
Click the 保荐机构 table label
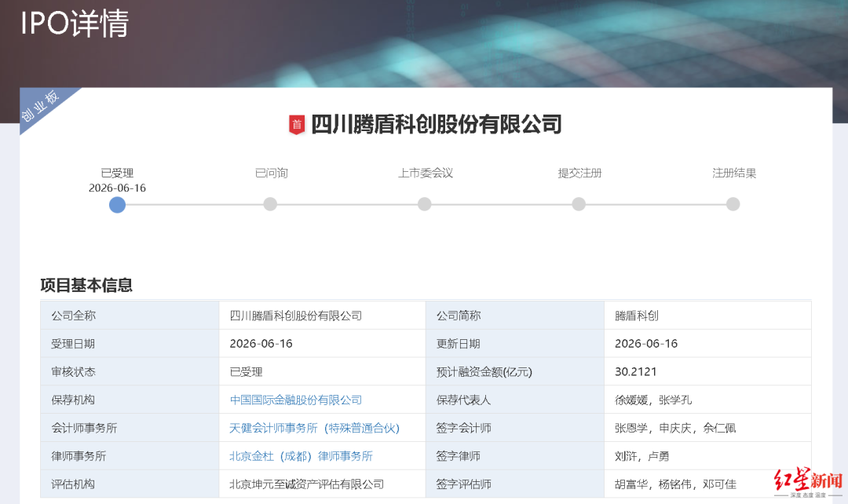[74, 400]
